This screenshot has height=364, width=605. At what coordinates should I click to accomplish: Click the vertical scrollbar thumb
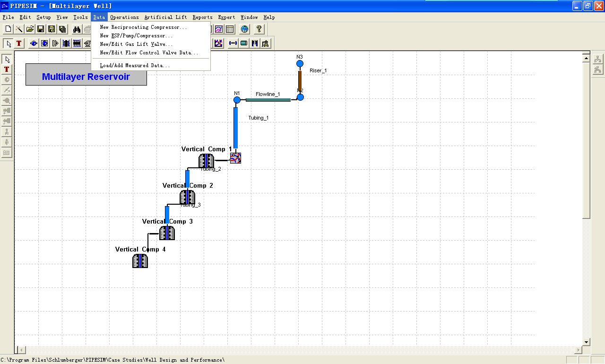[586, 140]
